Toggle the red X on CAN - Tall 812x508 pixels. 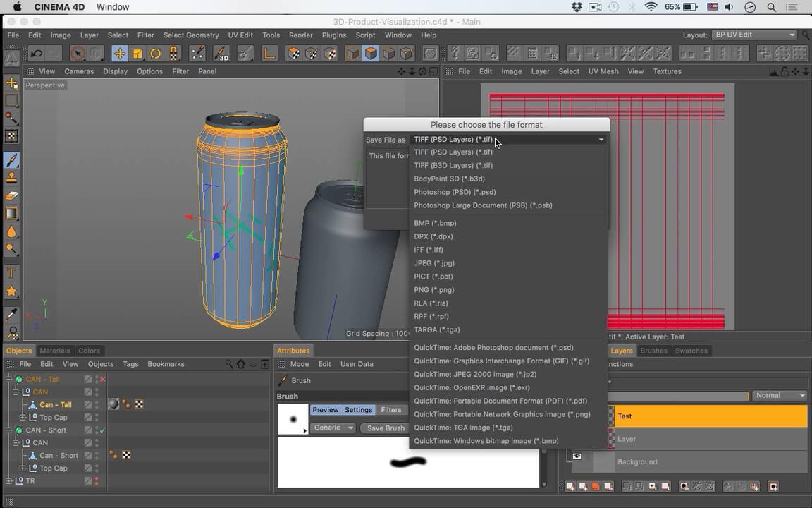click(x=103, y=380)
